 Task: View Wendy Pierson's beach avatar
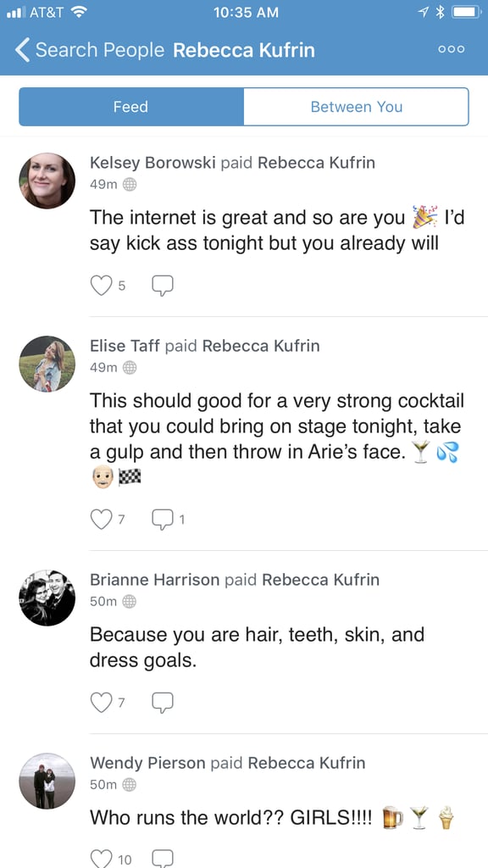pyautogui.click(x=47, y=781)
